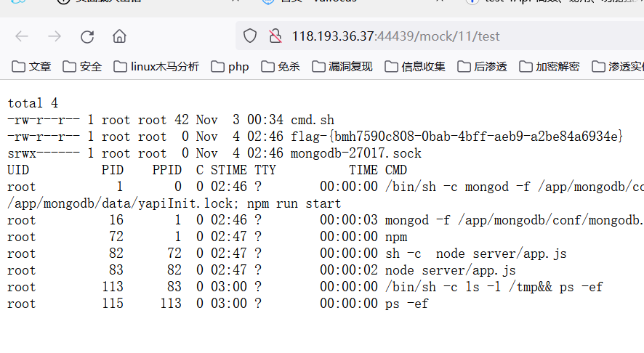Click the 'npm' process command
The image size is (644, 353).
point(396,238)
